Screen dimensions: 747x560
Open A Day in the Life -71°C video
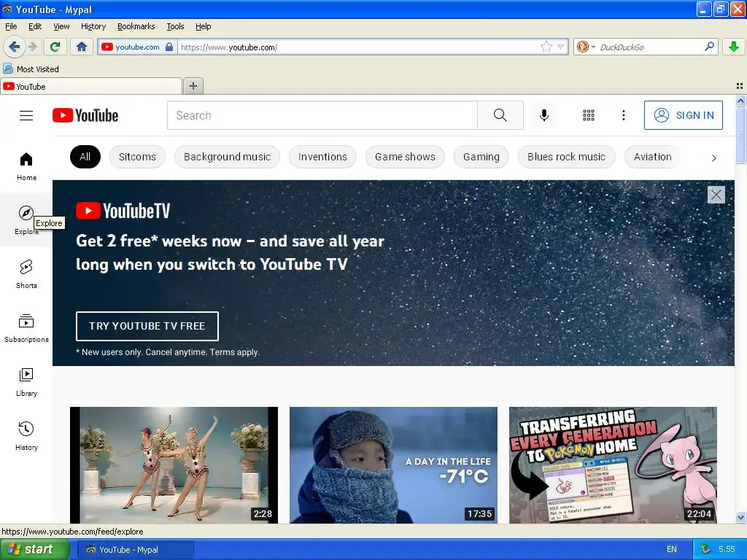click(393, 464)
